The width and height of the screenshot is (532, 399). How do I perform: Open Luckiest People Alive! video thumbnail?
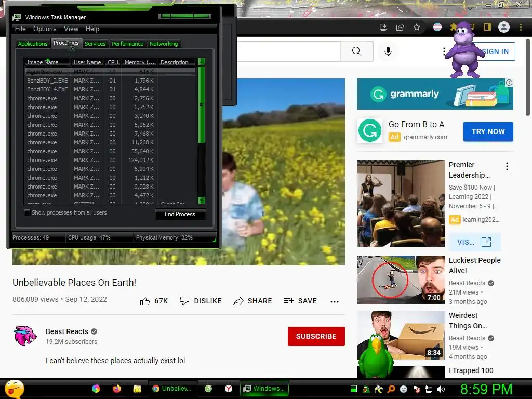pos(401,280)
